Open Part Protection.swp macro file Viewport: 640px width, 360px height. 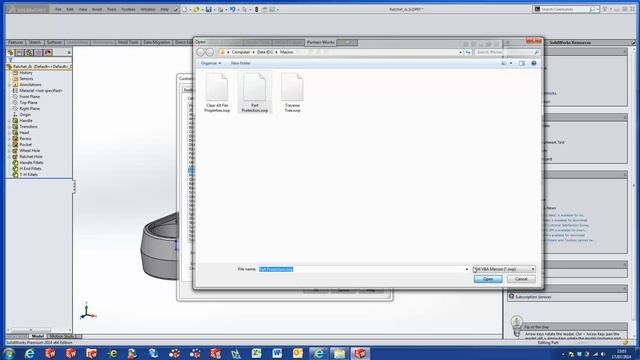click(x=254, y=93)
